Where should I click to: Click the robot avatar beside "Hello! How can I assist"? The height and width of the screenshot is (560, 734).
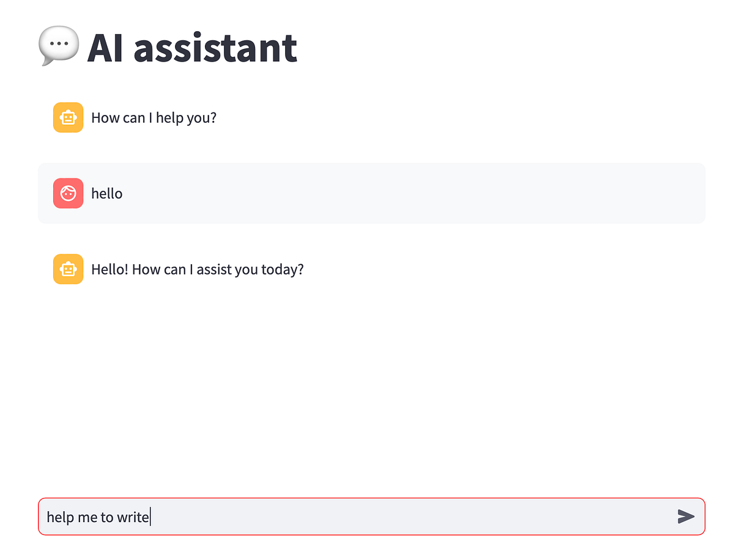[x=68, y=269]
